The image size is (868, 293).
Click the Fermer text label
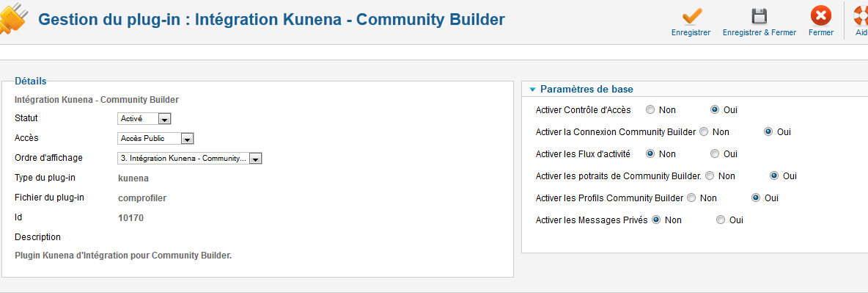click(821, 33)
